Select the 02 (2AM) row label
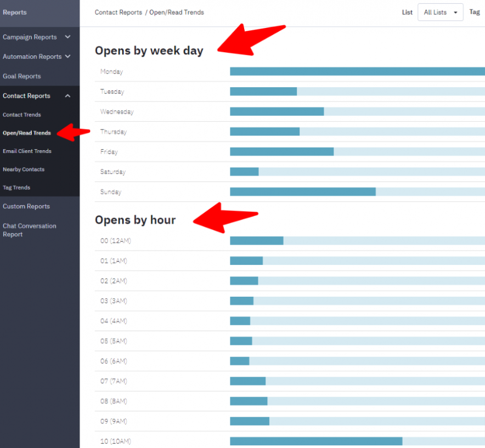Viewport: 485px width, 448px height. coord(114,281)
